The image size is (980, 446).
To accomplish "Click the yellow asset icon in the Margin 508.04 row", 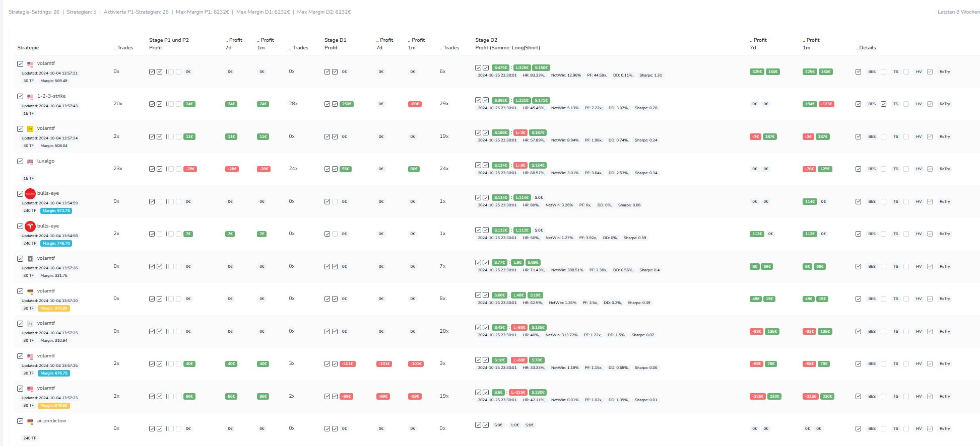I will click(30, 129).
